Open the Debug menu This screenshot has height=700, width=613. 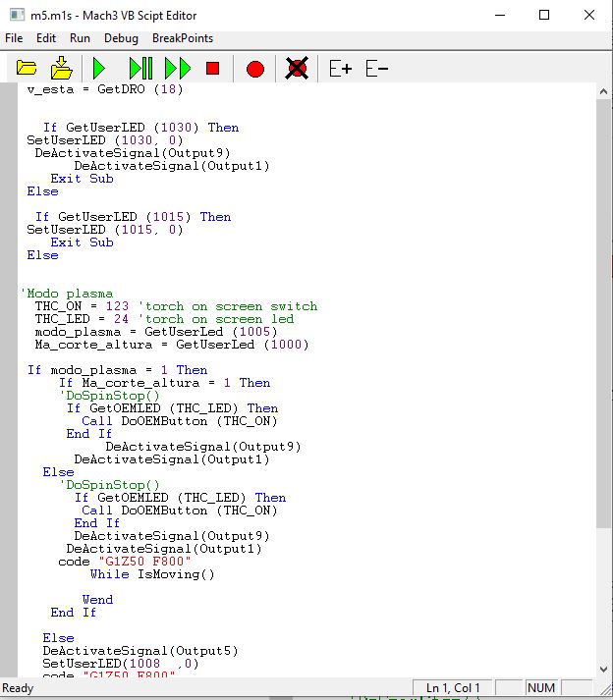(121, 38)
